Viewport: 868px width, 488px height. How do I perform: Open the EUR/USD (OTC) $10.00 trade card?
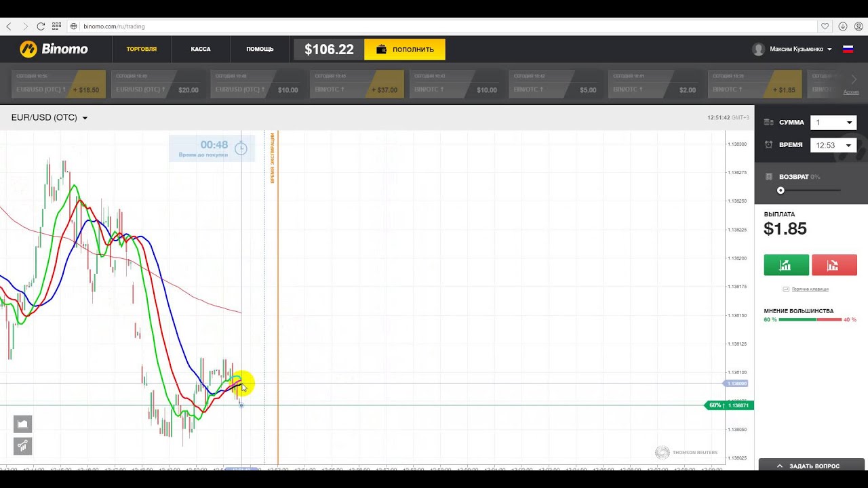coord(258,84)
